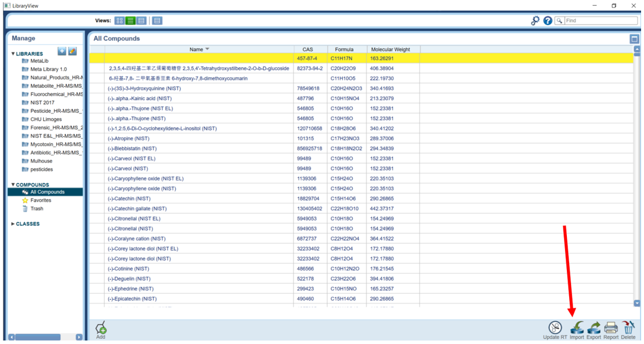This screenshot has width=644, height=344.
Task: Click the table scroll down arrow
Action: point(637,303)
